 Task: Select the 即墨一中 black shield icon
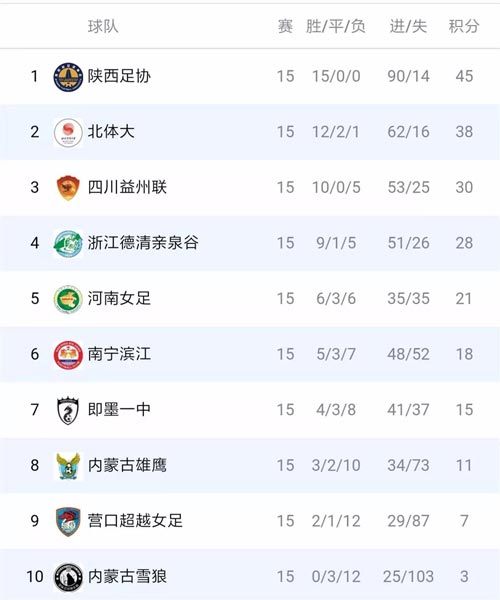[x=68, y=411]
